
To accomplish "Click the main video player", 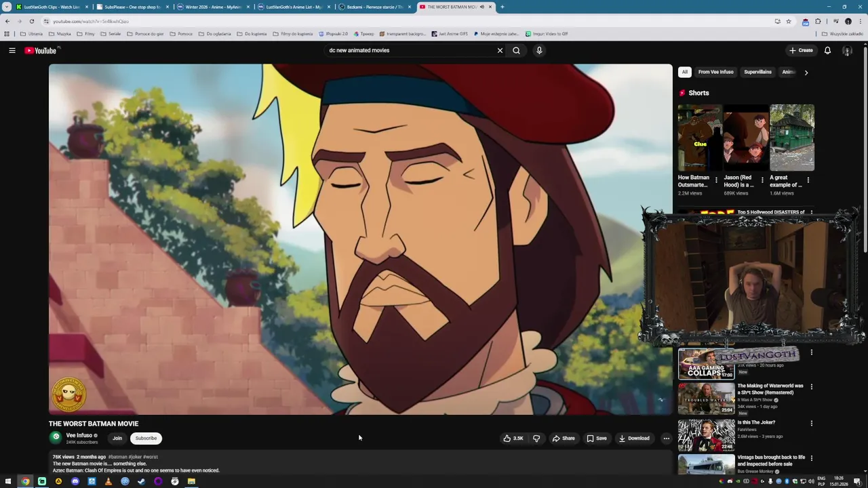I will (360, 239).
